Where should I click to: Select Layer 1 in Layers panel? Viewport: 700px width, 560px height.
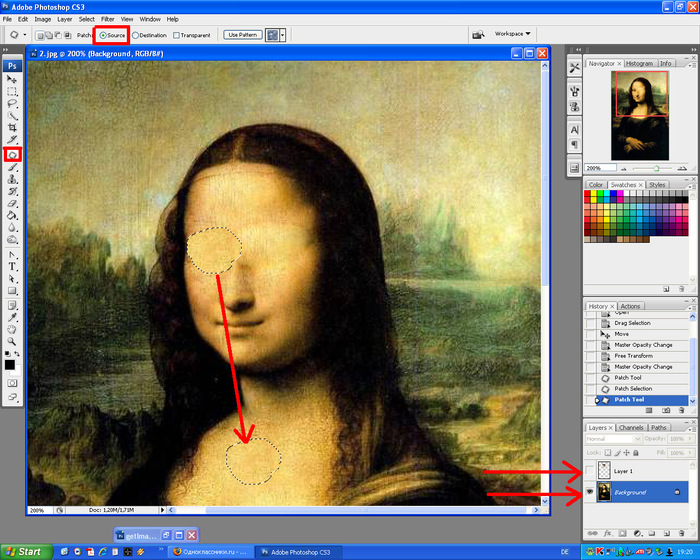(642, 471)
